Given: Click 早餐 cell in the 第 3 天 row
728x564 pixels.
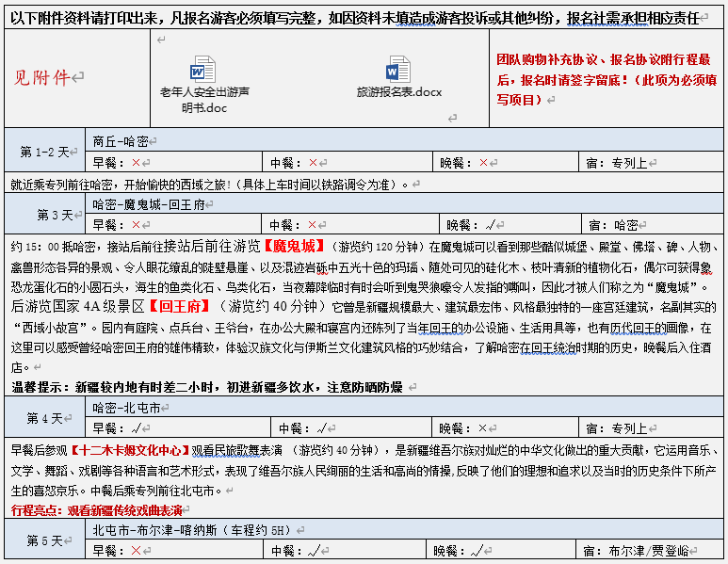Looking at the screenshot, I should [173, 225].
